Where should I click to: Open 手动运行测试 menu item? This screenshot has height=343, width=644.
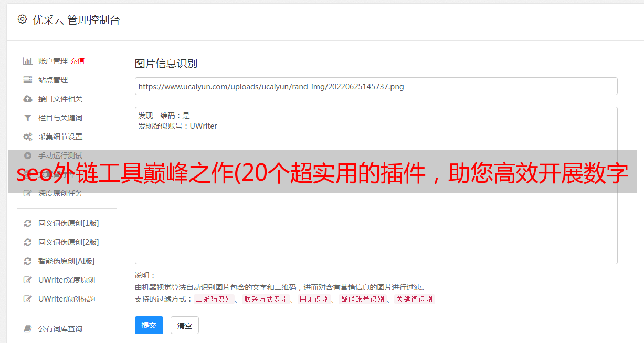(60, 155)
